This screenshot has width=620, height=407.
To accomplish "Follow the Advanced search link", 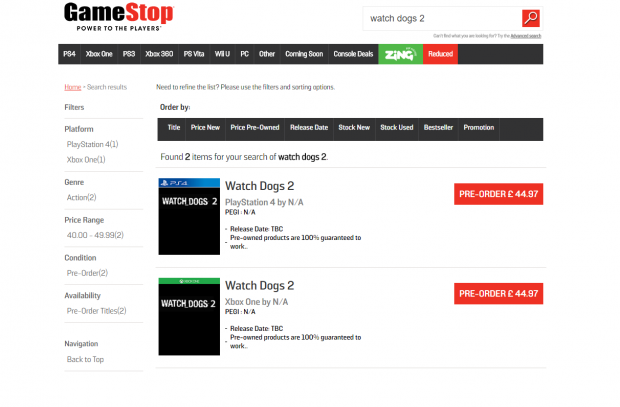I will click(x=525, y=36).
